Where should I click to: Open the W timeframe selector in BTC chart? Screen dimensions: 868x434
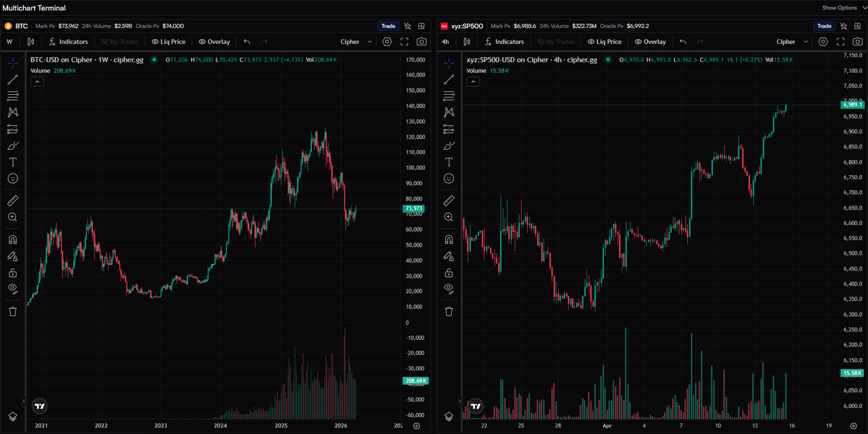tap(9, 41)
